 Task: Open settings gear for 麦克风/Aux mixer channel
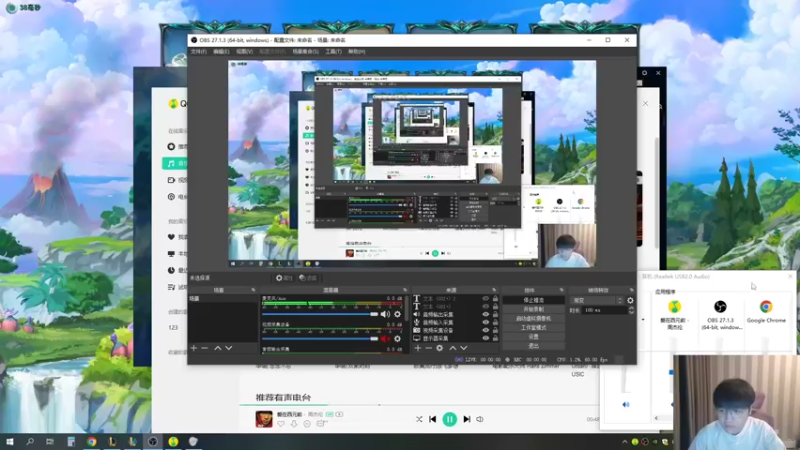pos(397,314)
